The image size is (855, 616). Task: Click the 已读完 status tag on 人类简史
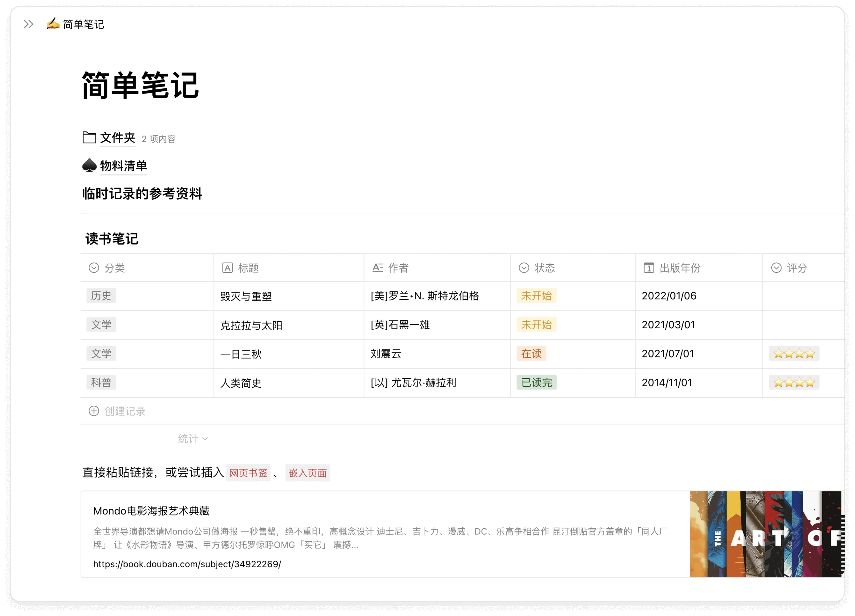536,383
